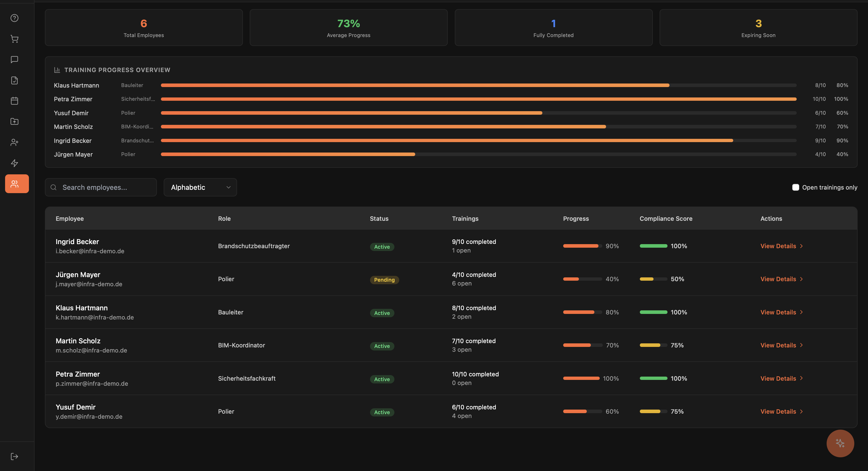Click the search magnifier icon
Screen dimensions: 868x471
pos(53,187)
